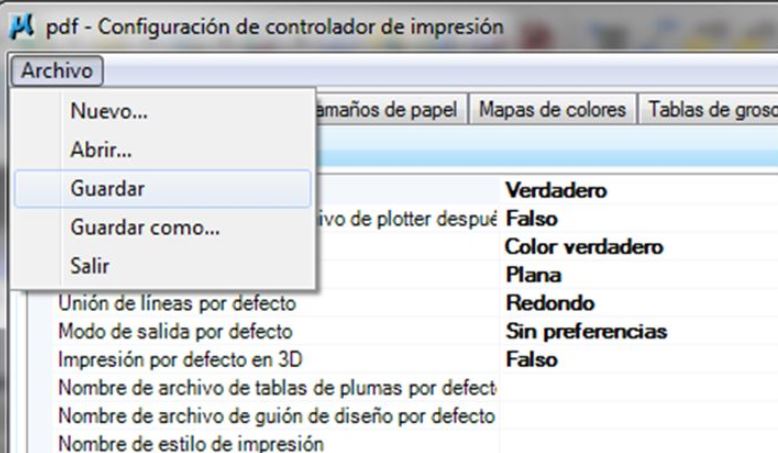The image size is (778, 453).
Task: Change the Plana property value
Action: click(x=639, y=275)
